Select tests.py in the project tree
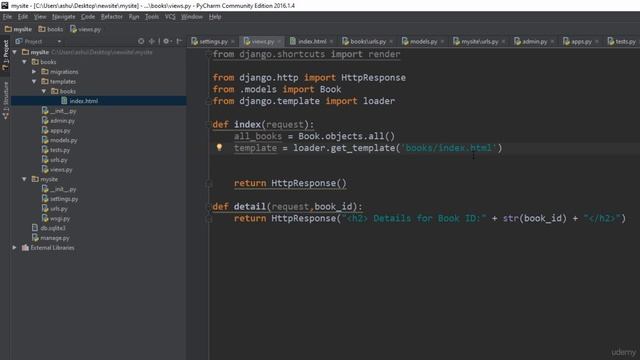The width and height of the screenshot is (640, 360). [60, 150]
